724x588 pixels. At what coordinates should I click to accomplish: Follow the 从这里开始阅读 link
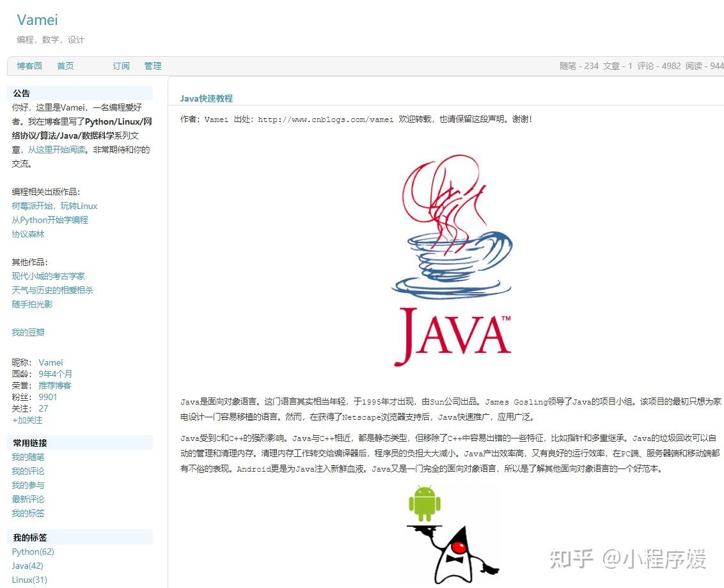[x=57, y=150]
